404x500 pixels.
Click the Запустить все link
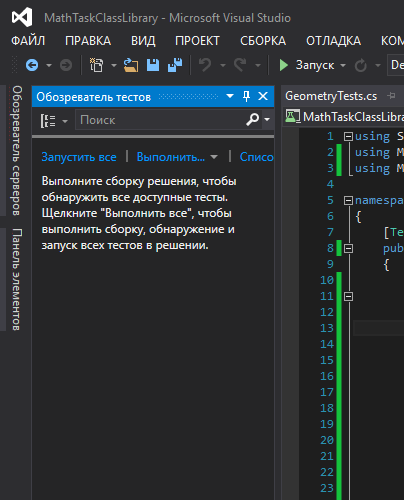coord(79,157)
